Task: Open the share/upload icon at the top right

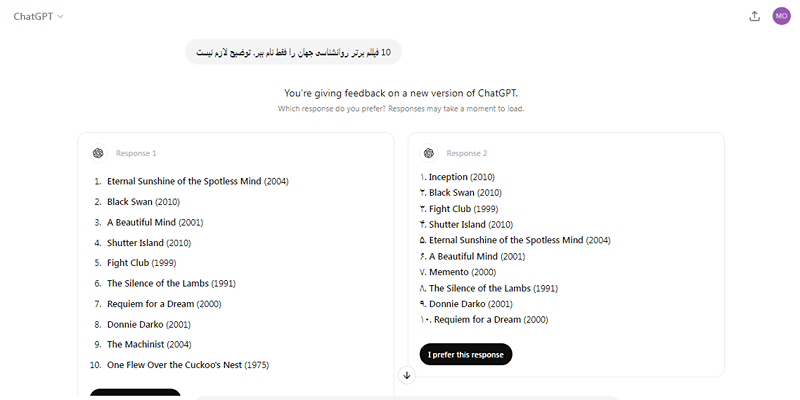Action: (x=754, y=16)
